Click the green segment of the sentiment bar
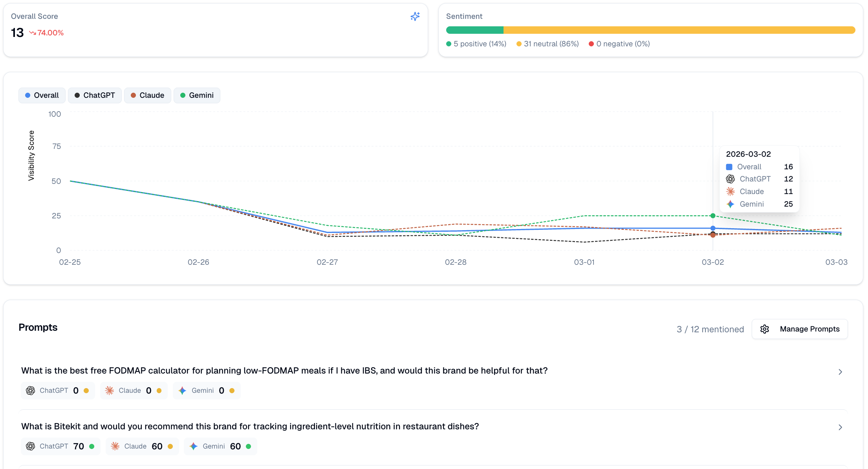This screenshot has height=469, width=868. 474,30
